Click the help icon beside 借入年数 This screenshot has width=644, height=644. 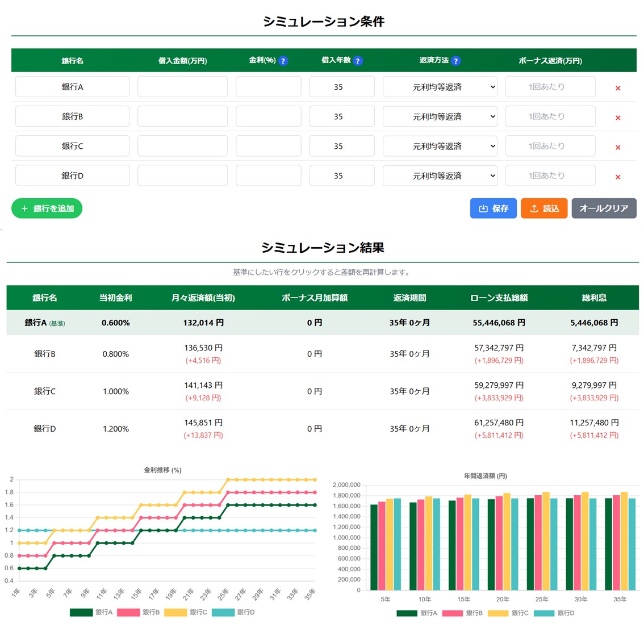pos(358,61)
